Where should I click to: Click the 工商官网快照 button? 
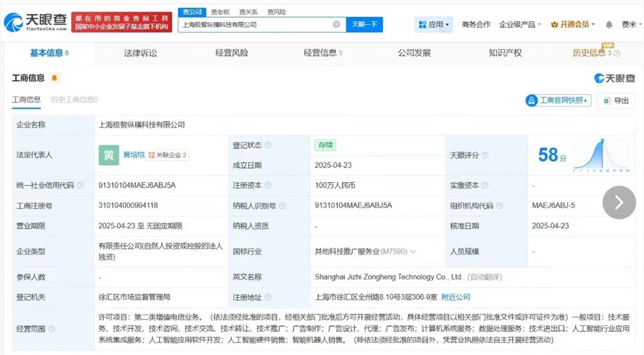[x=558, y=101]
